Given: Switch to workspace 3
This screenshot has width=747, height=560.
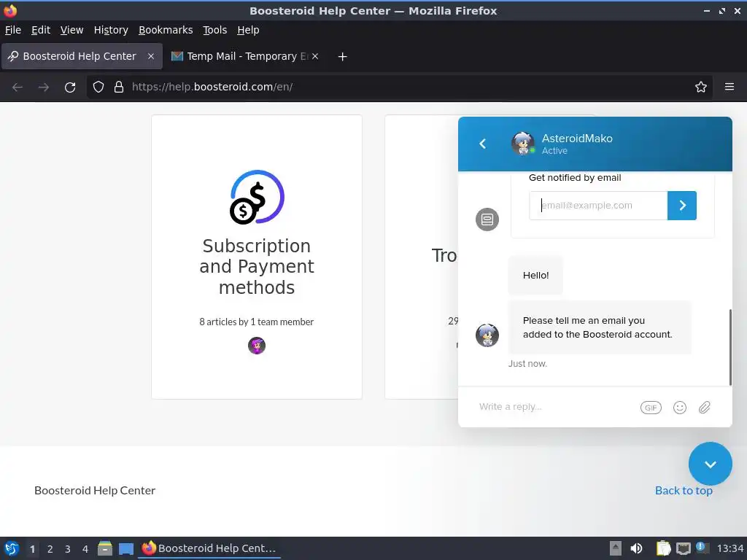Looking at the screenshot, I should pos(68,549).
